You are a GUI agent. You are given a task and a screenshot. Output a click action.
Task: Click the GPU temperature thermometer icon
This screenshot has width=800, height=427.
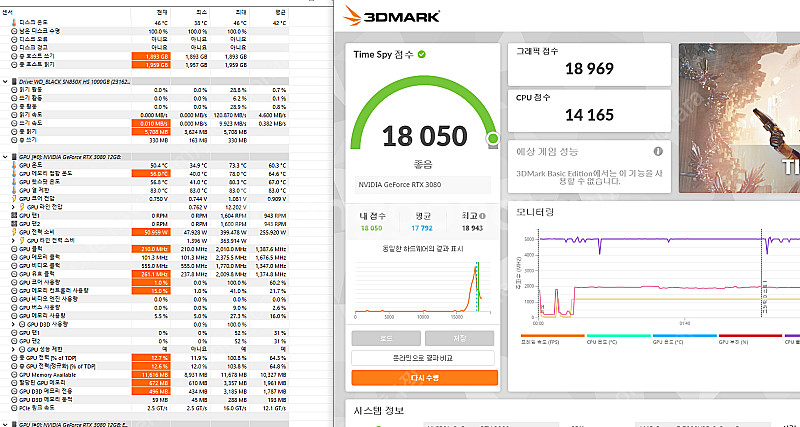tap(14, 164)
